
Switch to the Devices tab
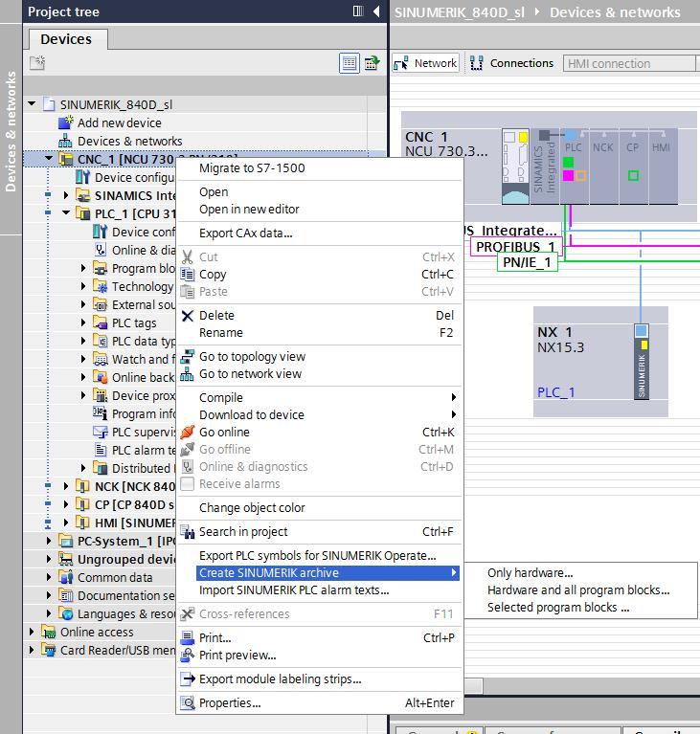66,39
